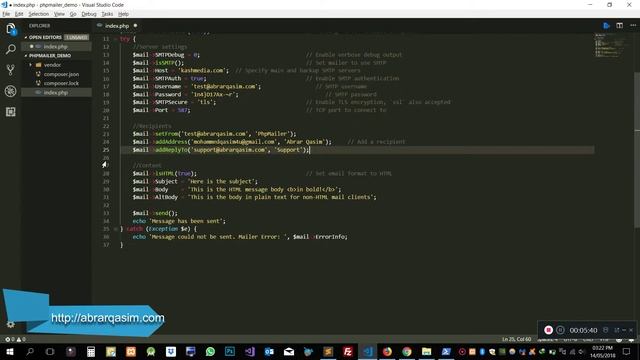Open the Debug menu
Viewport: 640px width, 360px height.
tap(89, 14)
